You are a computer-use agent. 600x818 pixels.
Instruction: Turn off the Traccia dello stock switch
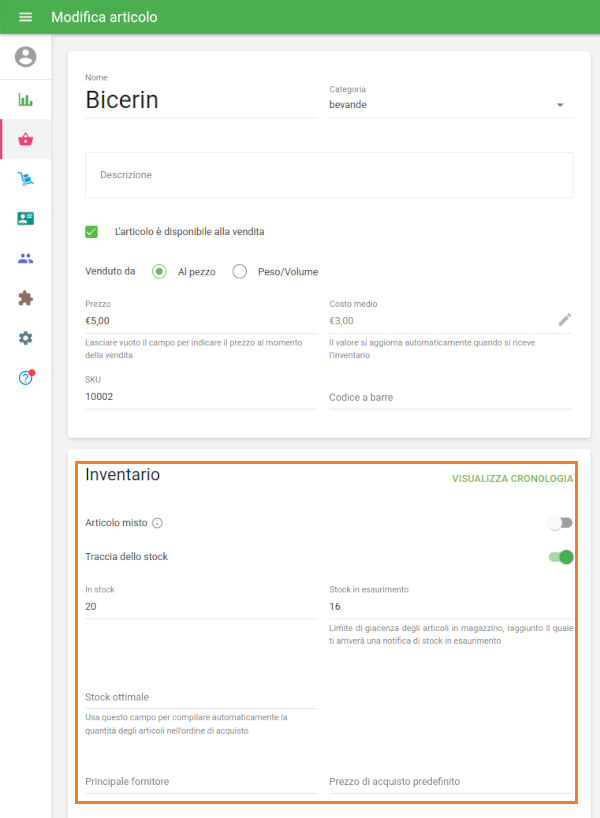pyautogui.click(x=560, y=556)
